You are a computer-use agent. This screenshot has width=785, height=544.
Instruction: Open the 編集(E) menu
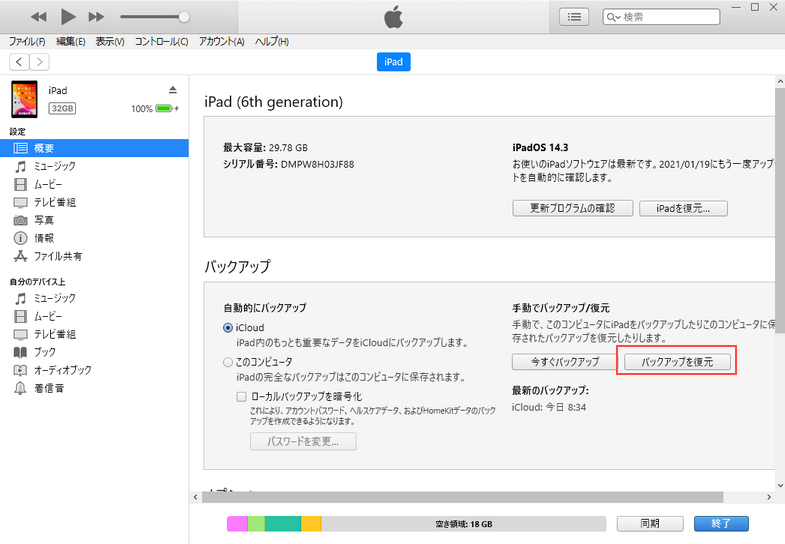pos(71,42)
